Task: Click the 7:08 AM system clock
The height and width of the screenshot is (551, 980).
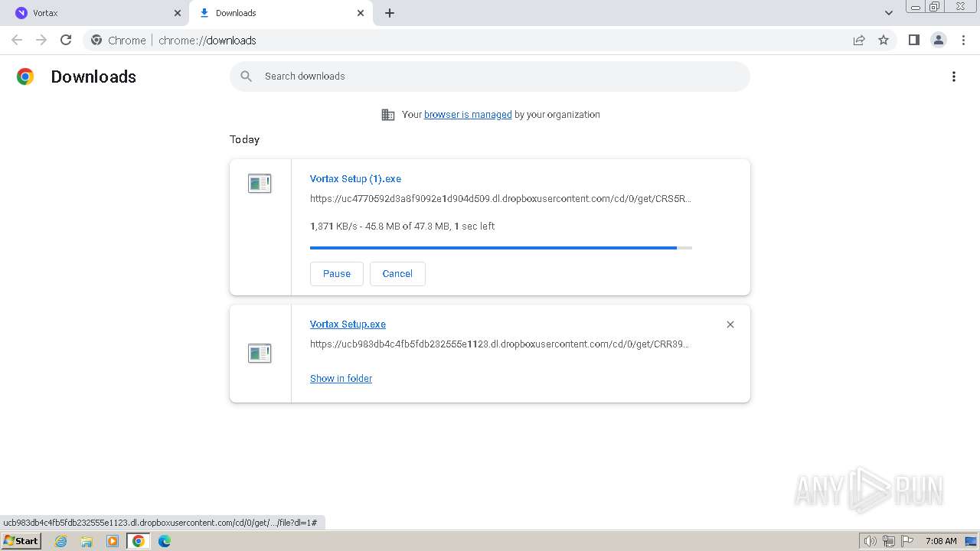Action: coord(941,541)
